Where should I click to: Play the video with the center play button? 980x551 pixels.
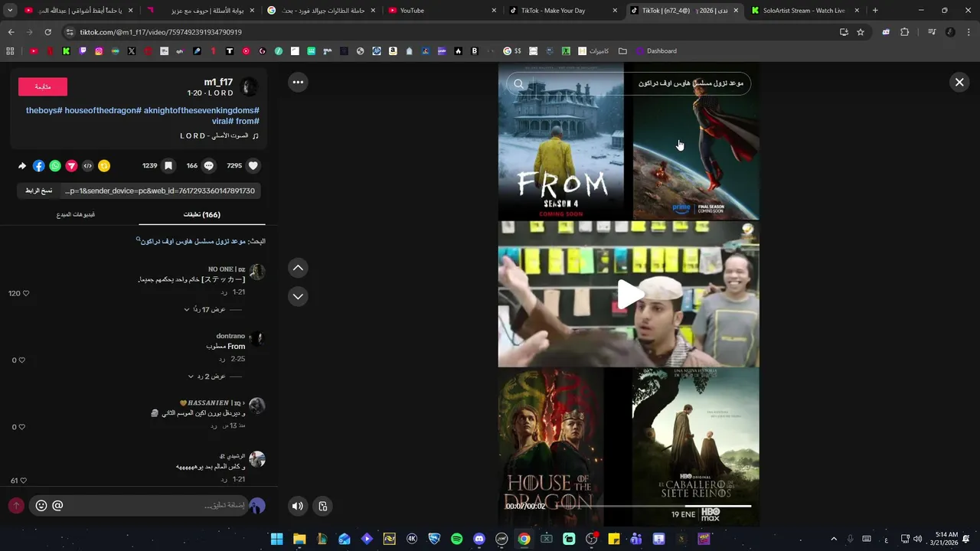(x=629, y=295)
